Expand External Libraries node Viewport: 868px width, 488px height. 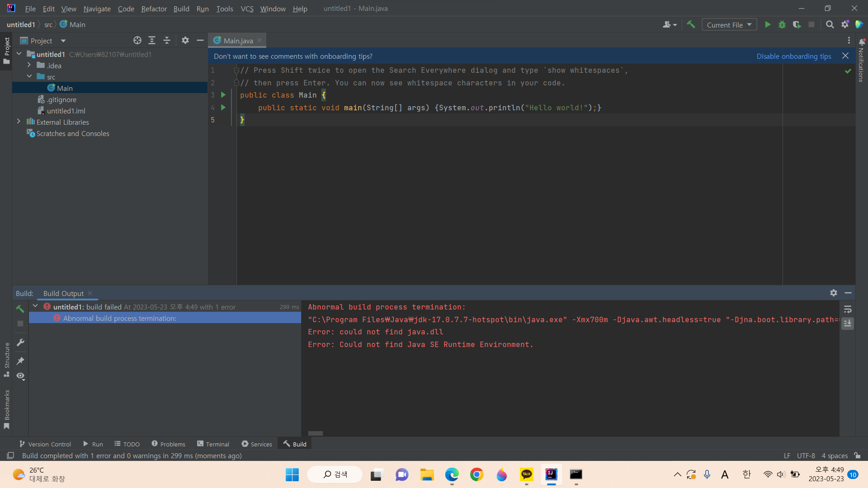(19, 122)
